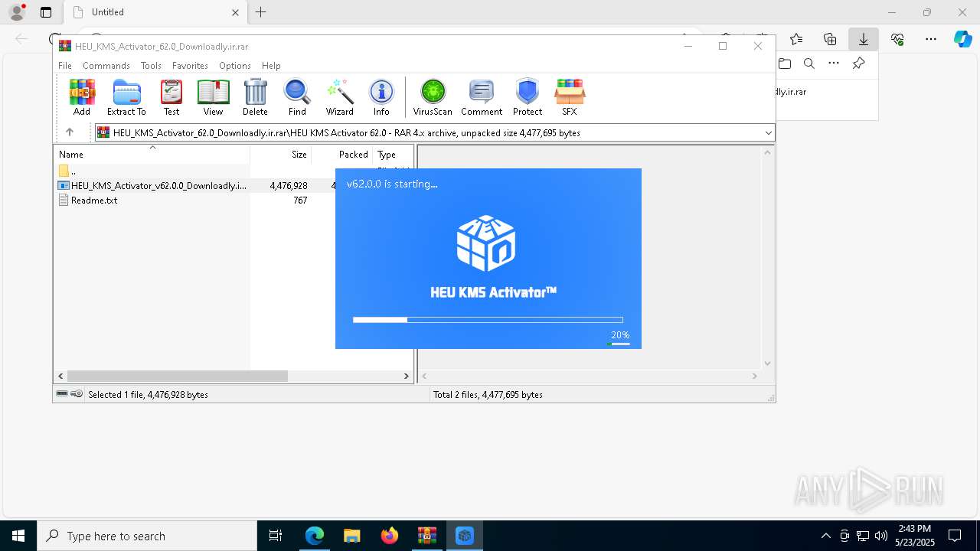The height and width of the screenshot is (551, 980).
Task: Expand the archive path dropdown
Action: click(768, 133)
